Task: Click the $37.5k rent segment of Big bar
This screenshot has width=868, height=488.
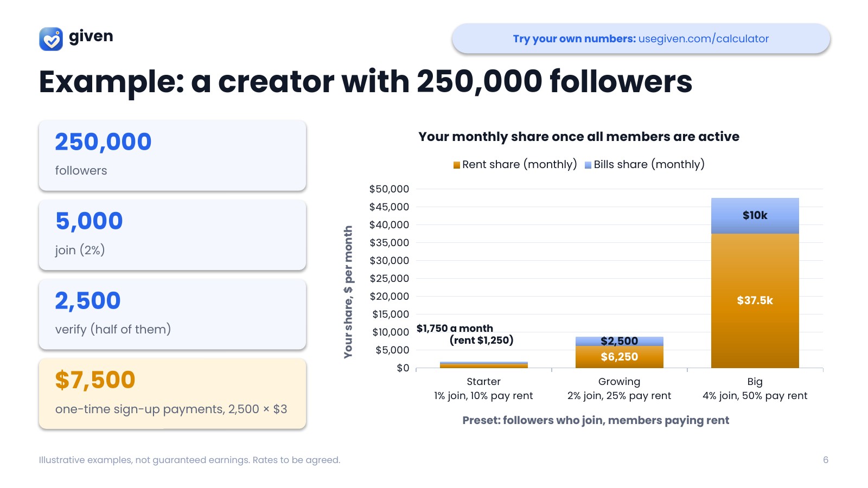Action: [755, 301]
